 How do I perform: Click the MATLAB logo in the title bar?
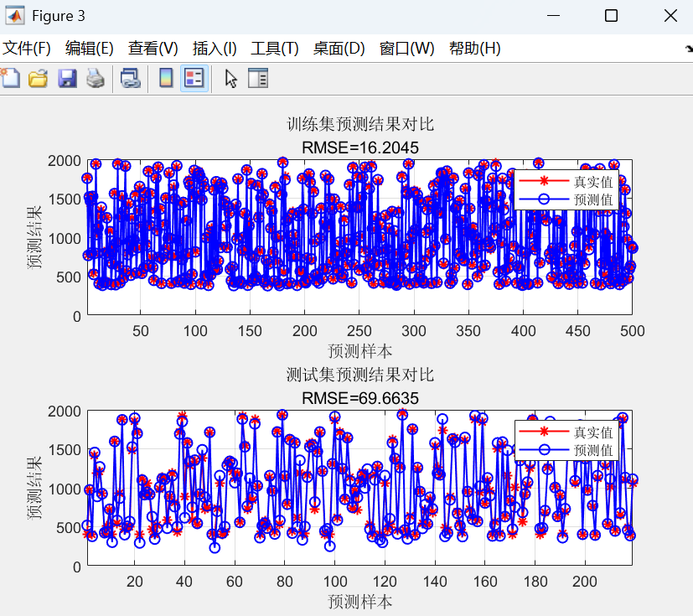[14, 16]
